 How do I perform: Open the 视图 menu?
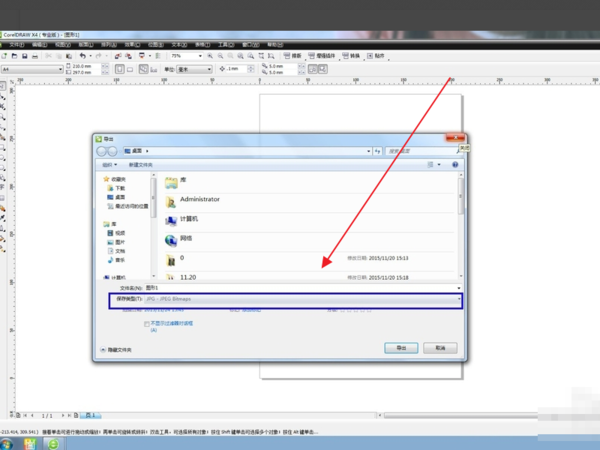point(63,45)
